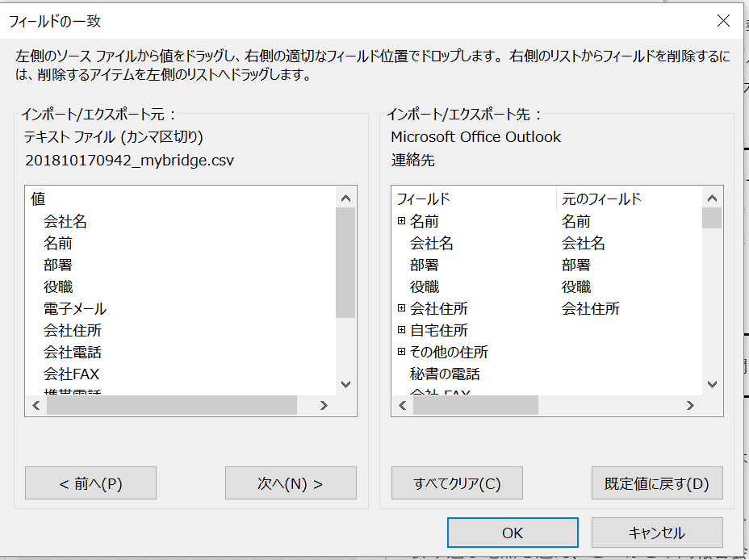The width and height of the screenshot is (749, 560).
Task: Click the 元のフィールド column header
Action: click(x=601, y=199)
